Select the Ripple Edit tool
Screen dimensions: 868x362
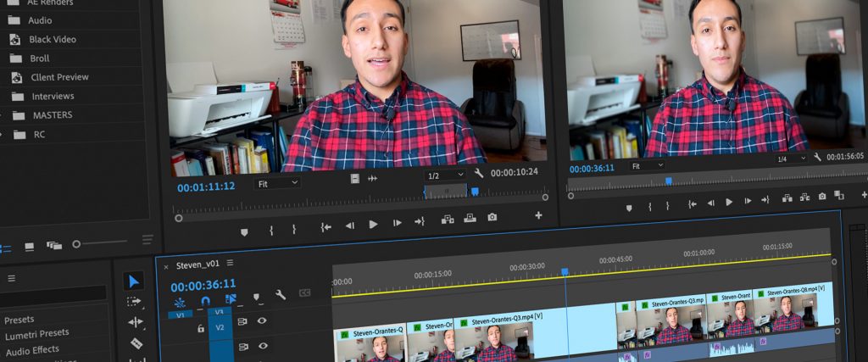[x=135, y=322]
